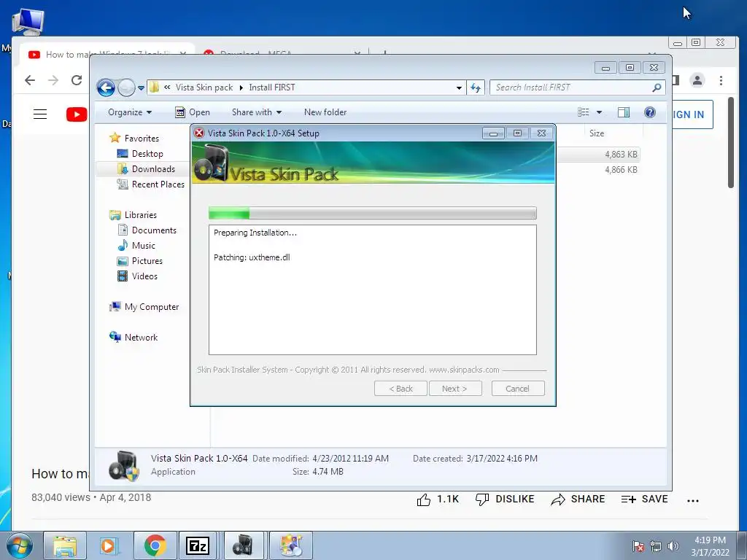Click the green installation progress bar

(373, 213)
